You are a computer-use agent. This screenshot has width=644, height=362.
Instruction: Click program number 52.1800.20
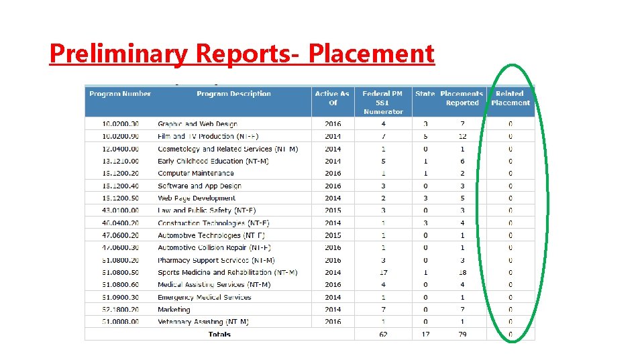tap(120, 310)
